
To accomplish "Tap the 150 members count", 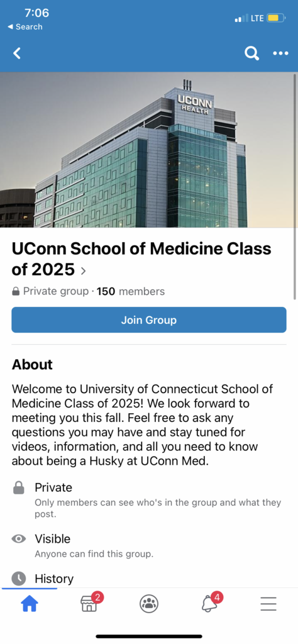I will coord(131,292).
